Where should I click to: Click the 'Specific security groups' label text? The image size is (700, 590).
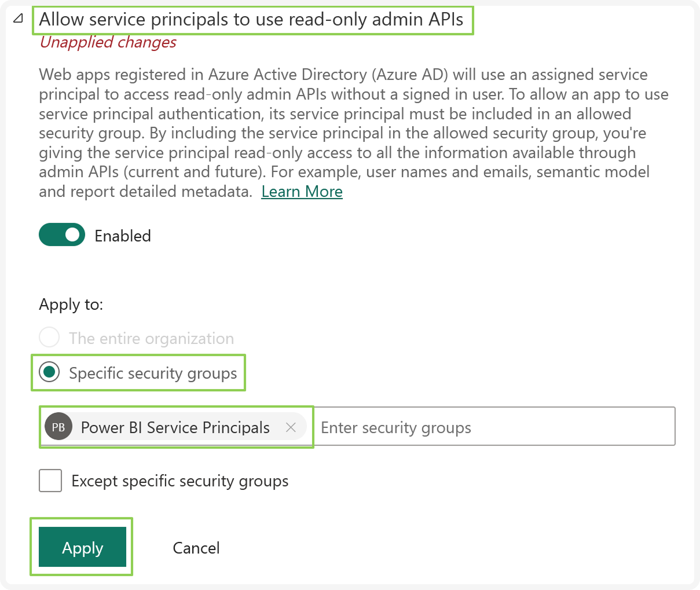coord(153,373)
